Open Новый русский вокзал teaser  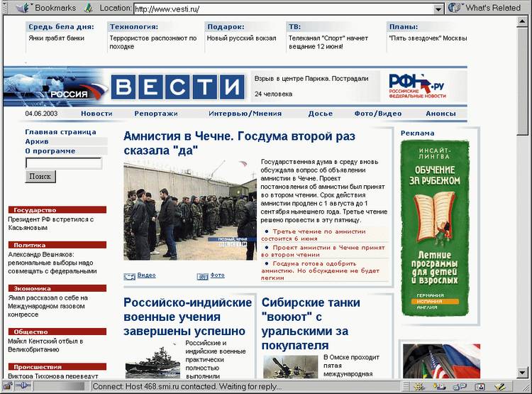click(x=242, y=38)
